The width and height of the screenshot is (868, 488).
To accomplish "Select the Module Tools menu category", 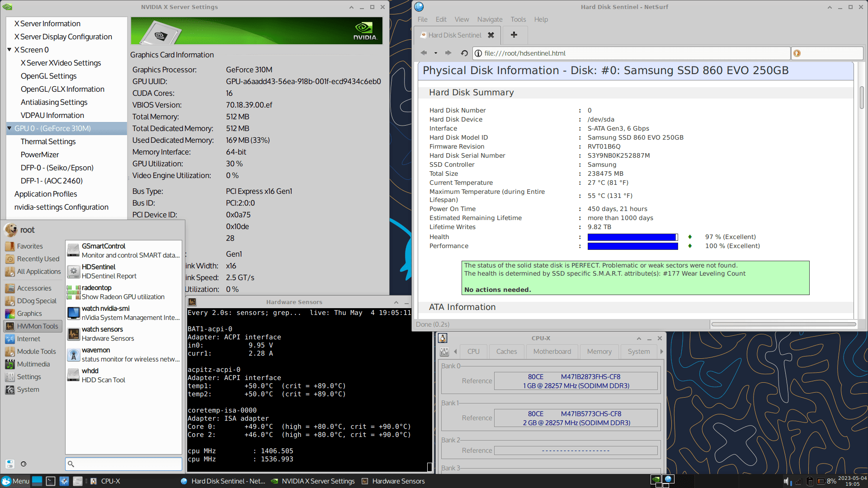I will [33, 352].
